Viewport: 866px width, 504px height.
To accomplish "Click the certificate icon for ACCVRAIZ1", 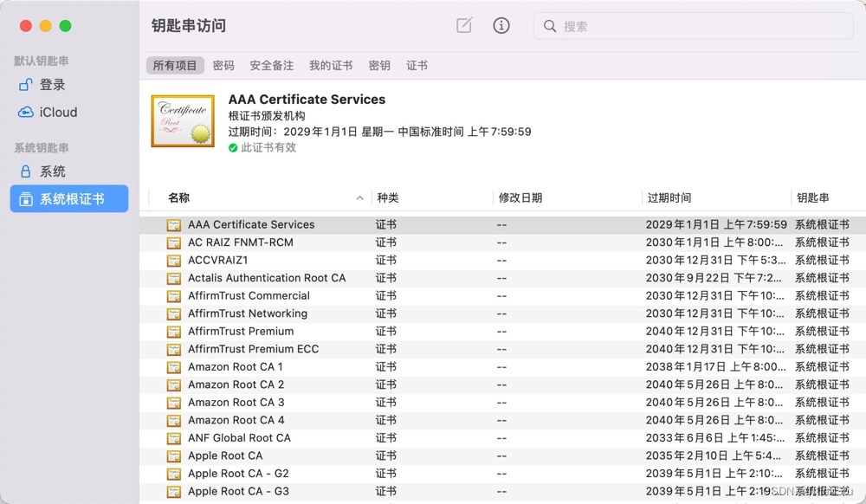I will click(174, 260).
